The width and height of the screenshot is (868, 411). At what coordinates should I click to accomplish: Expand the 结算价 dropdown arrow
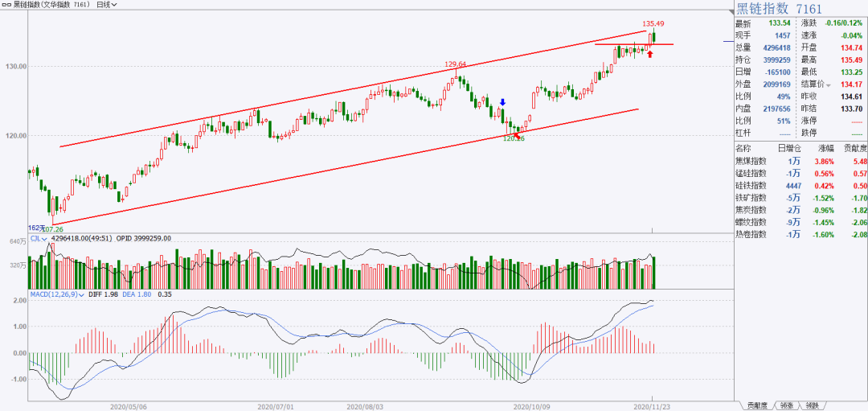(x=829, y=84)
